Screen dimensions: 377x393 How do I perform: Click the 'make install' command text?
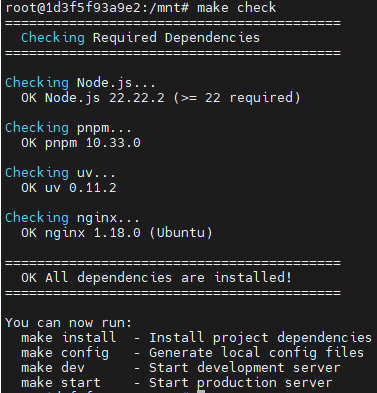tap(69, 338)
